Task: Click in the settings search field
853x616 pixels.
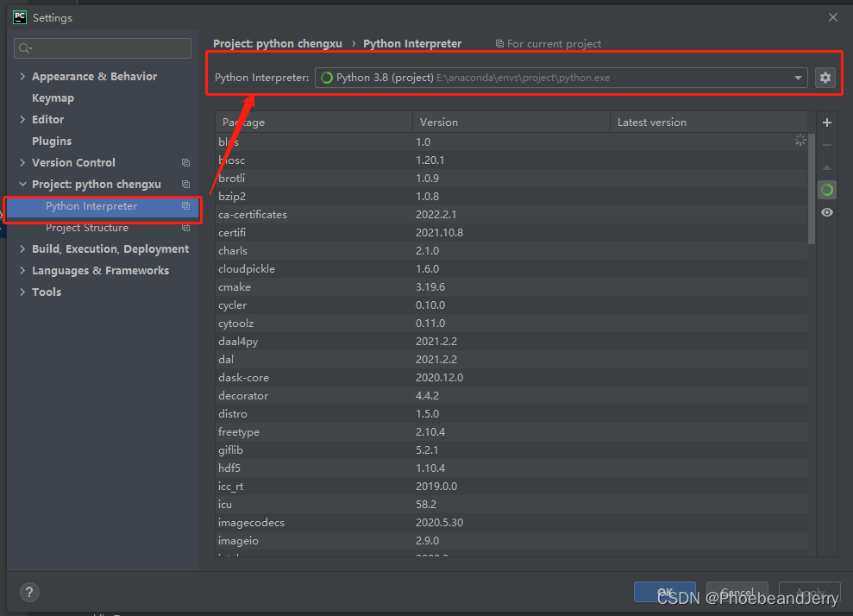Action: (x=103, y=48)
